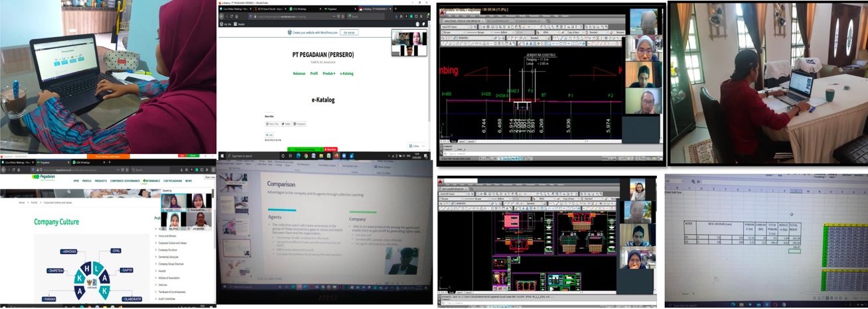Open Company Group Structure sidebar link
Image resolution: width=868 pixels, height=309 pixels.
(171, 264)
